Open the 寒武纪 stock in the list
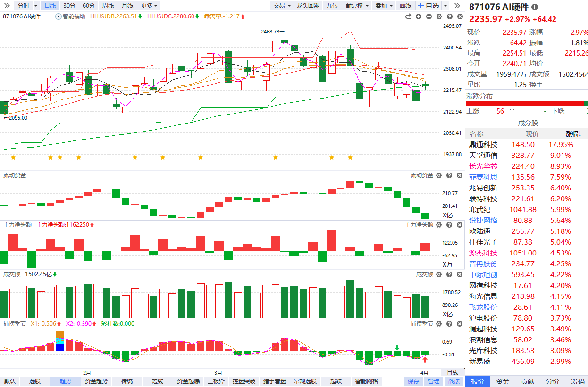 (x=479, y=210)
